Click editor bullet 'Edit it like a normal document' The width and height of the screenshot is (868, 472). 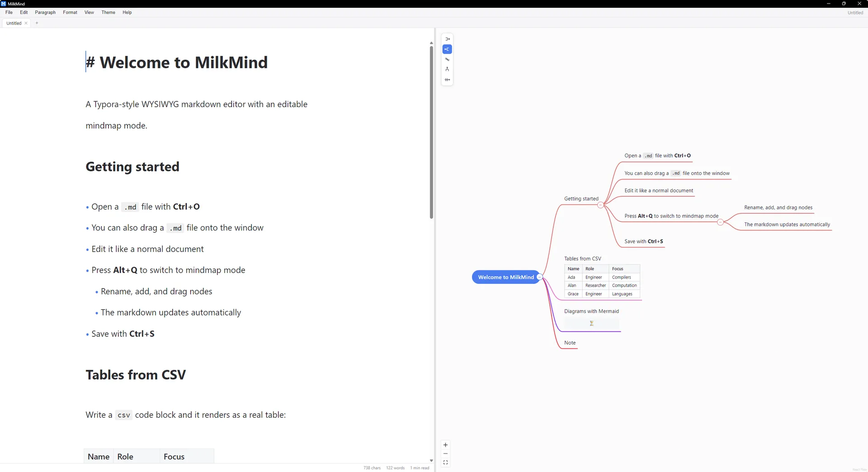tap(147, 249)
